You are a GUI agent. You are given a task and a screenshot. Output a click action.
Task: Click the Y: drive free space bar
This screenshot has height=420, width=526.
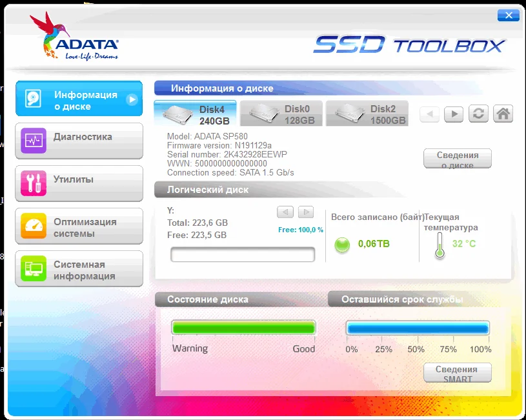click(x=243, y=254)
